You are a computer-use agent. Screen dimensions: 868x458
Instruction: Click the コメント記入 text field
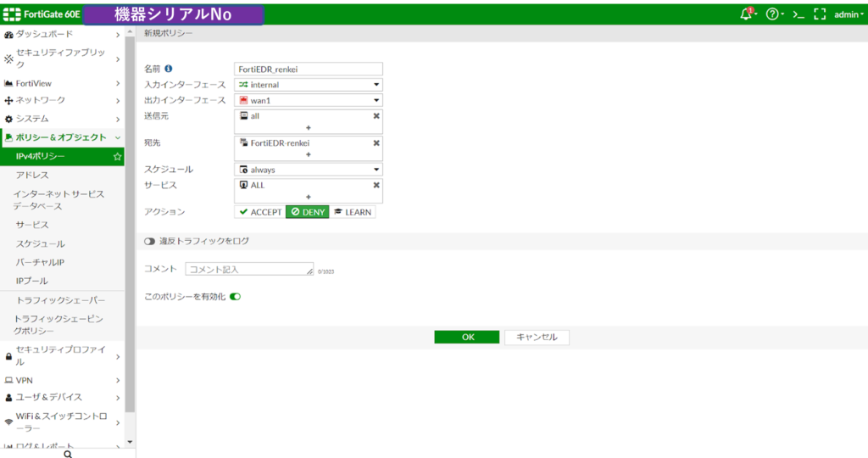coord(249,269)
